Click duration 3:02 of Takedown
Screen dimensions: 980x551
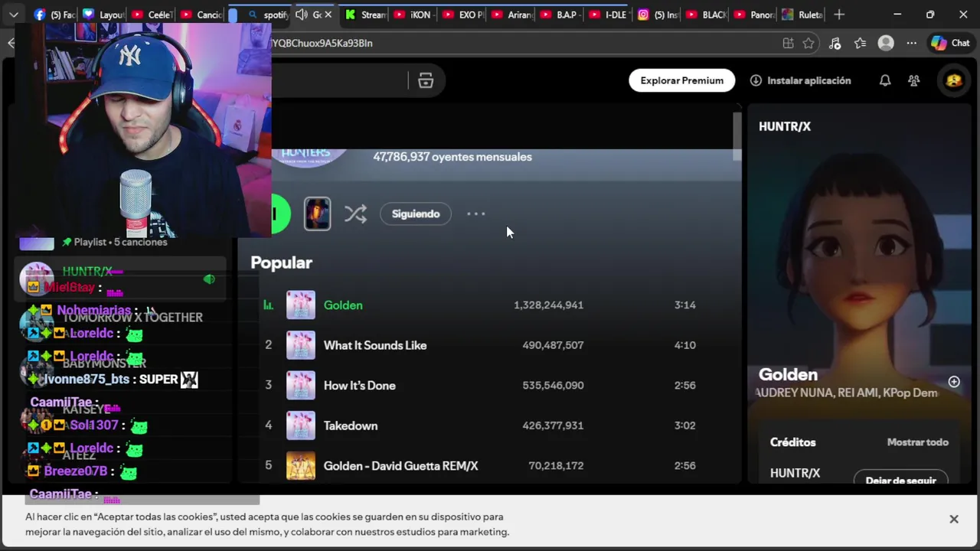click(x=685, y=425)
